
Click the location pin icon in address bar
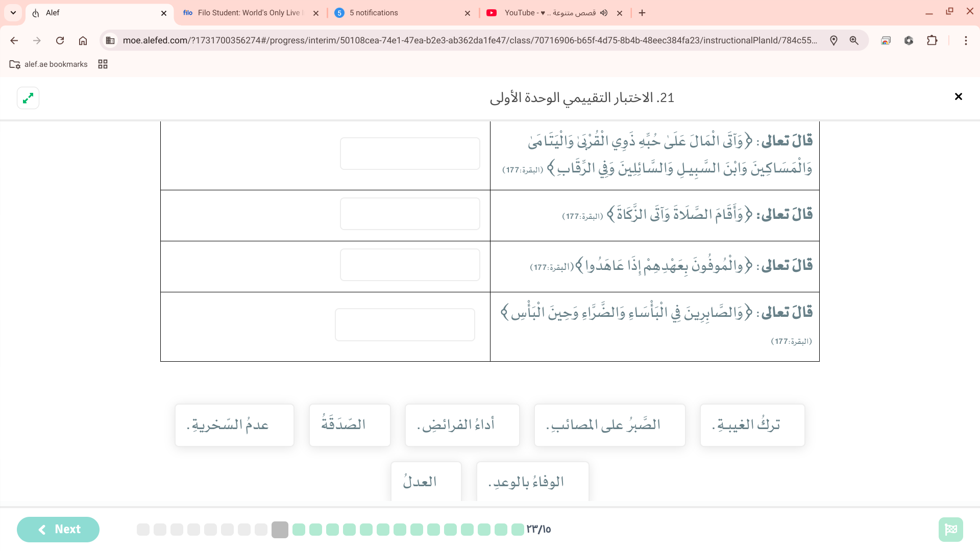834,40
